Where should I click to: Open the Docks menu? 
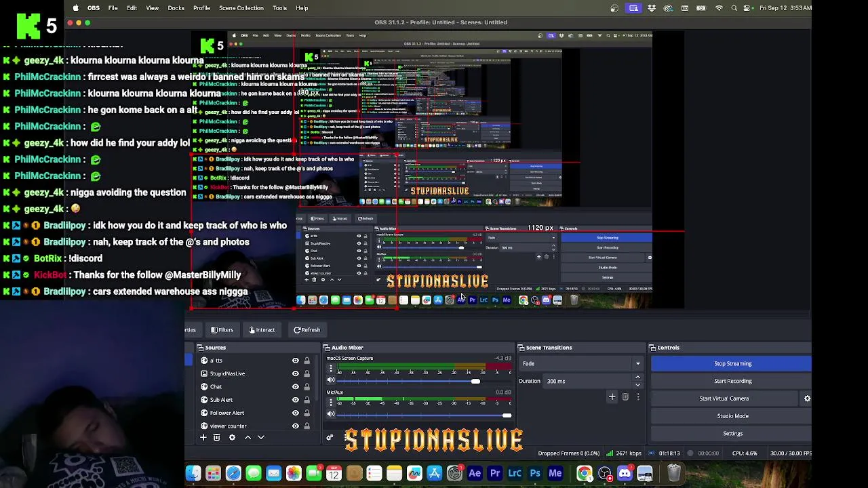click(176, 8)
